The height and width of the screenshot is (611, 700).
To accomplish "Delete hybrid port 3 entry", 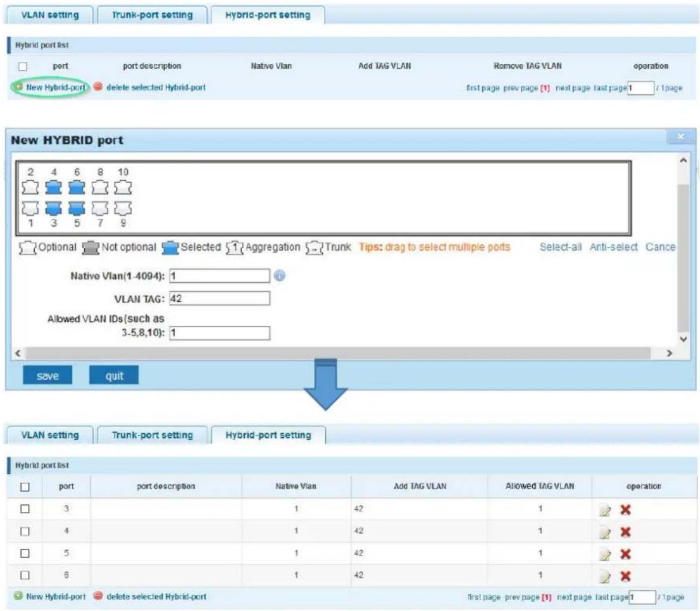I will 625,510.
